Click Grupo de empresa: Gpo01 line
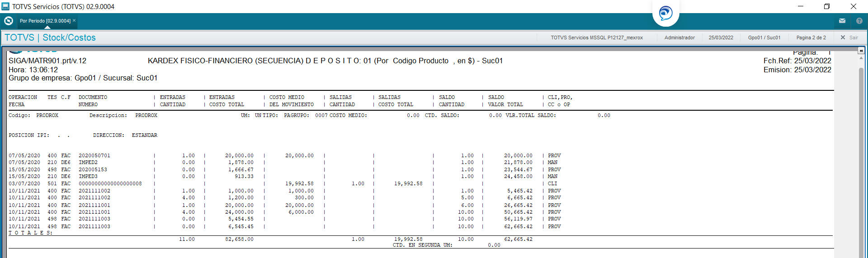 coord(83,78)
